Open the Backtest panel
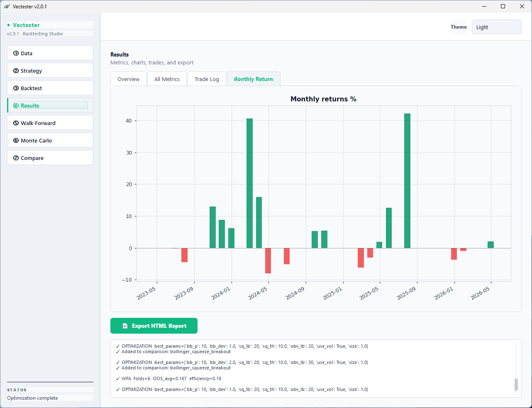532x408 pixels. pyautogui.click(x=50, y=88)
